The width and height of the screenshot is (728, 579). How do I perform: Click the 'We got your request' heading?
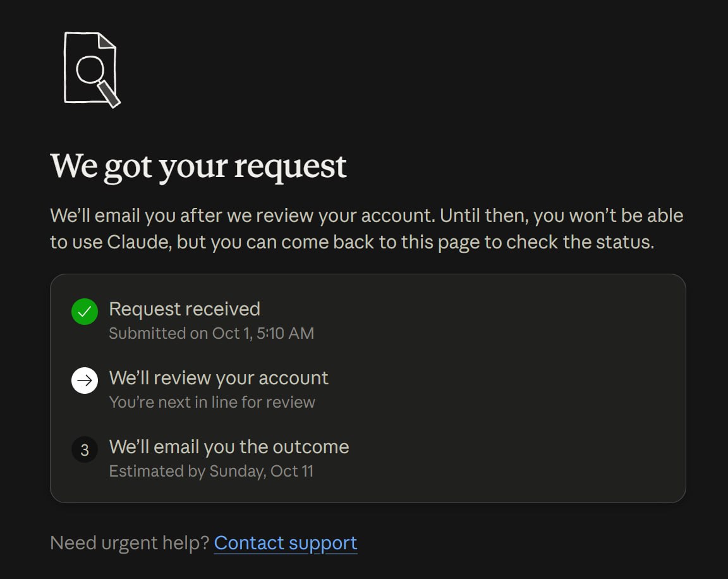(x=198, y=166)
